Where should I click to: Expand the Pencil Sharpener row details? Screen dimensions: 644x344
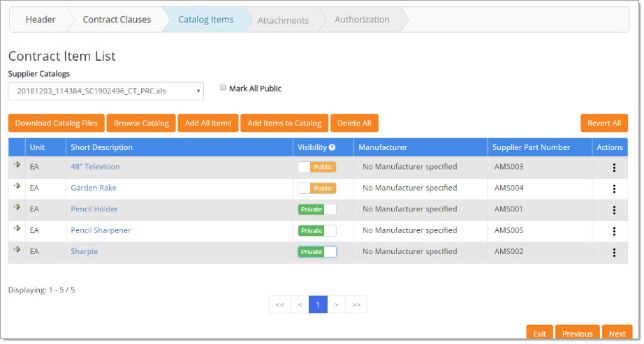(17, 229)
